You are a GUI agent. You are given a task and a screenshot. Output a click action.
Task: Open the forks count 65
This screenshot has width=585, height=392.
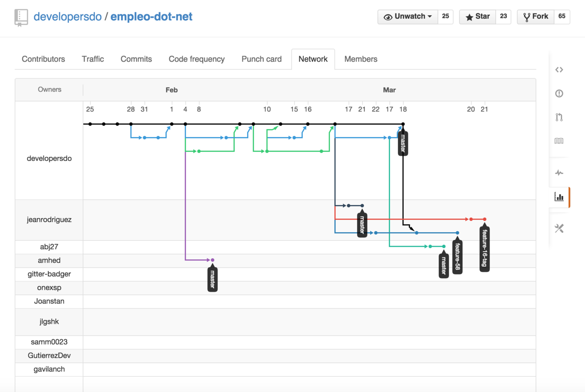tap(562, 17)
